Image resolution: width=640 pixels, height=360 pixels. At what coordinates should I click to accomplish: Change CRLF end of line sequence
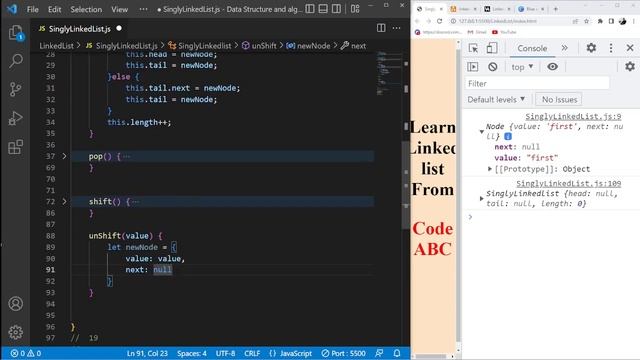[x=252, y=353]
